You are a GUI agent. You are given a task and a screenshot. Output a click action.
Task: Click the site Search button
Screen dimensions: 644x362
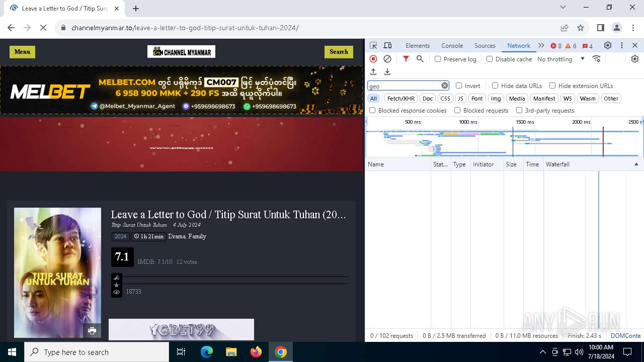pyautogui.click(x=339, y=52)
